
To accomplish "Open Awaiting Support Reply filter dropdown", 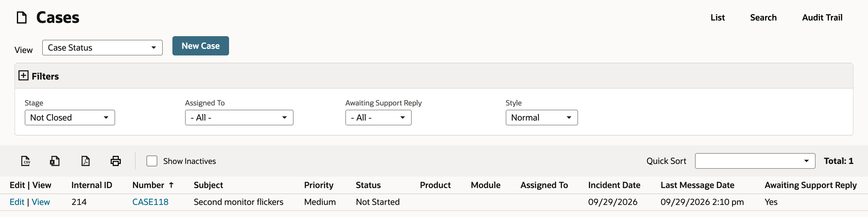I will pos(379,118).
